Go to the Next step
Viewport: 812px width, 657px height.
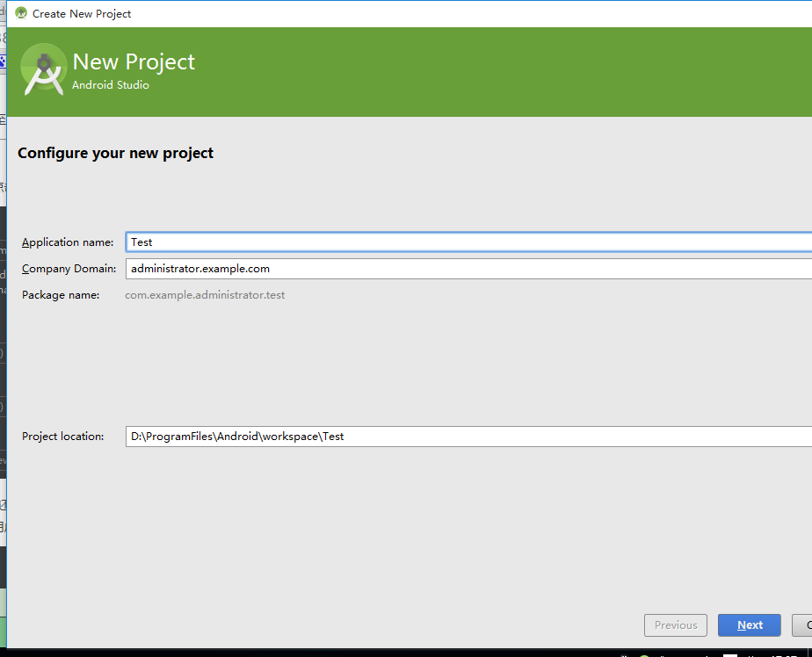[750, 625]
